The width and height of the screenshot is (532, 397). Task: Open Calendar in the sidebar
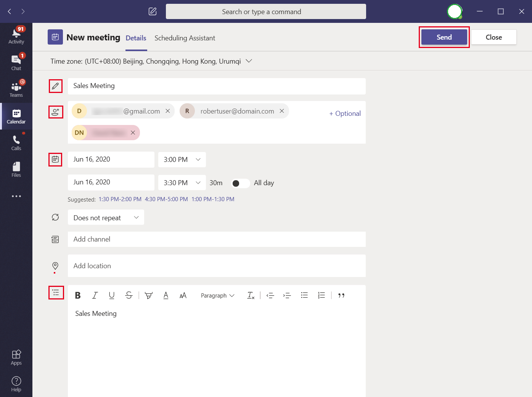[x=16, y=116]
